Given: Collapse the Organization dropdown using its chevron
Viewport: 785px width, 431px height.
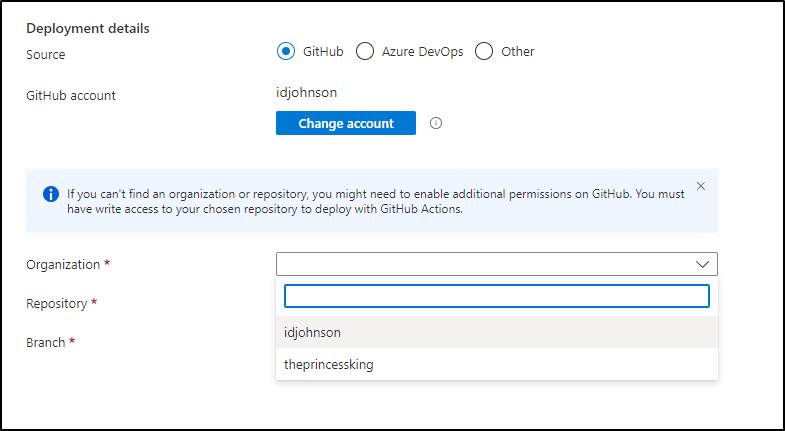Looking at the screenshot, I should click(x=702, y=264).
